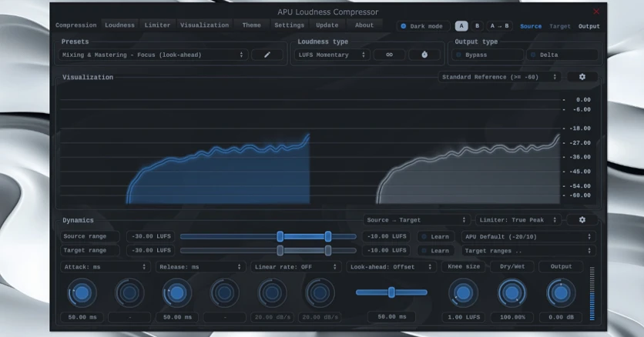The image size is (644, 337).
Task: Click Source range lower value -30.00 LUFS
Action: 151,236
